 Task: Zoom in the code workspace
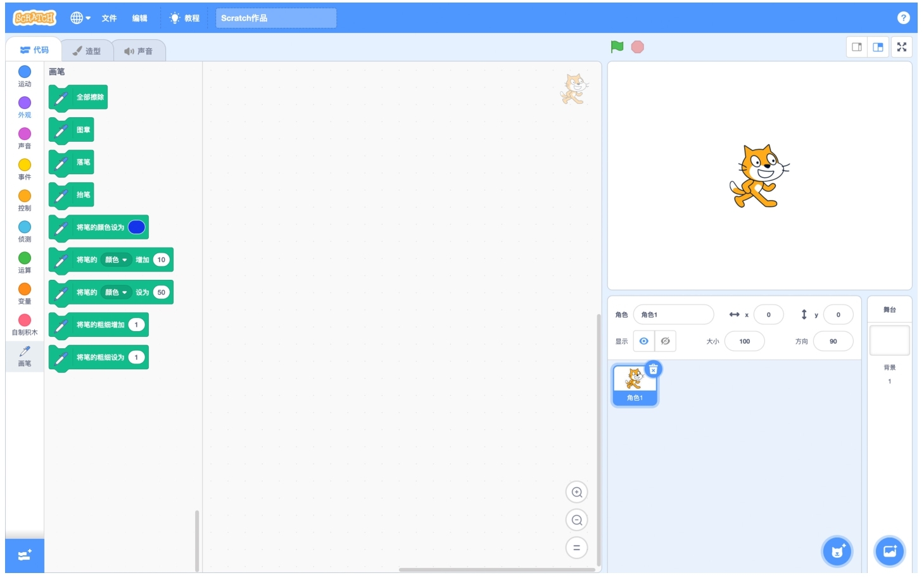tap(577, 492)
